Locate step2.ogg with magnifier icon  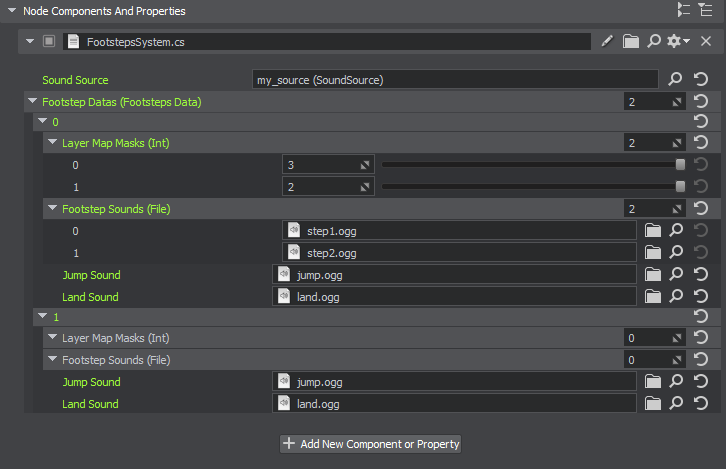676,253
